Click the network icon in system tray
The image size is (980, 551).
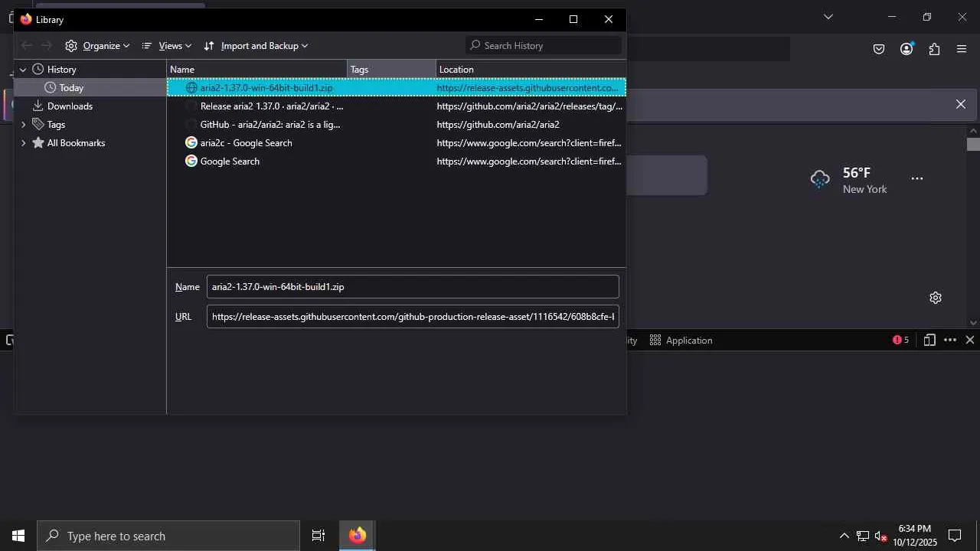pos(863,536)
